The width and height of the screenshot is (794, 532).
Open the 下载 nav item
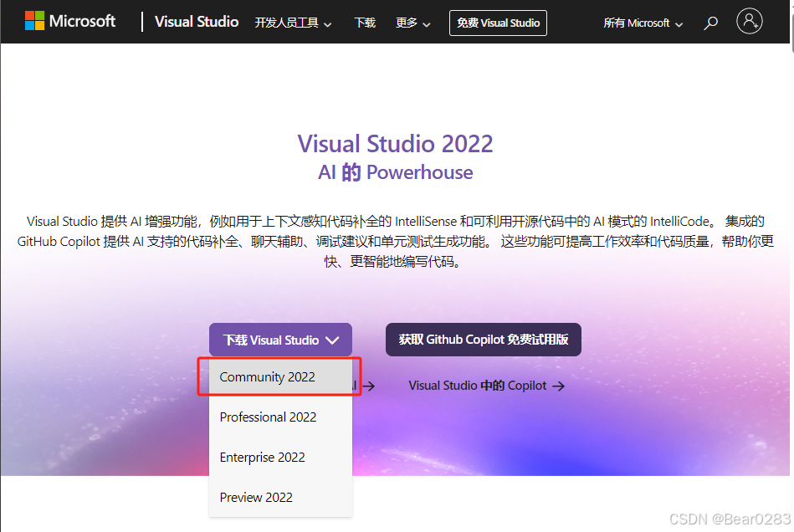click(365, 23)
